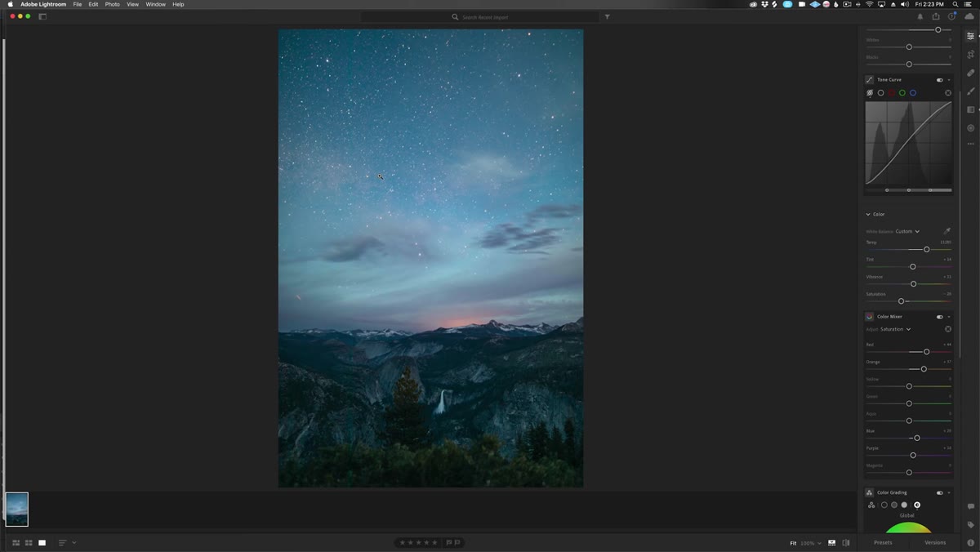The image size is (980, 552).
Task: Open the notifications bell
Action: point(920,16)
